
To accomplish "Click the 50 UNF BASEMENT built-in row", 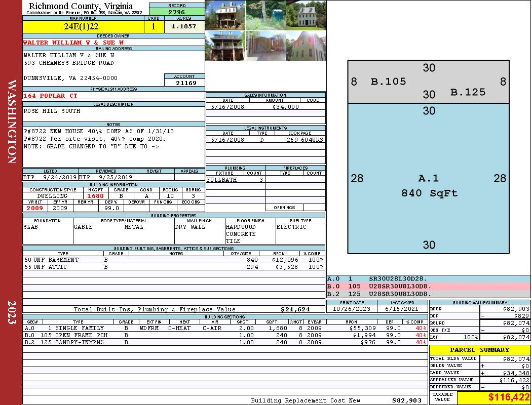I will (x=172, y=260).
